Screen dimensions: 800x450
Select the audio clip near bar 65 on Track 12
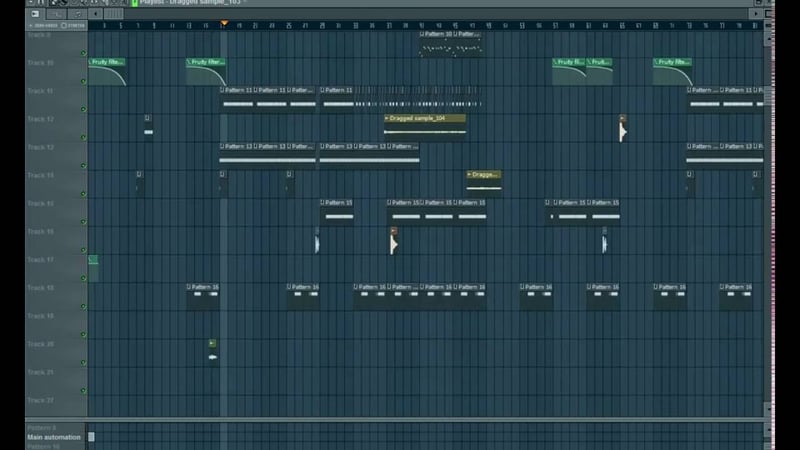[x=622, y=128]
